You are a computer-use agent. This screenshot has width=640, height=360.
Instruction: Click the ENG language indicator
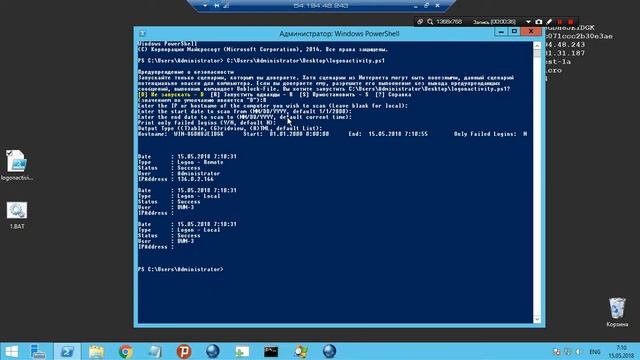[x=595, y=352]
